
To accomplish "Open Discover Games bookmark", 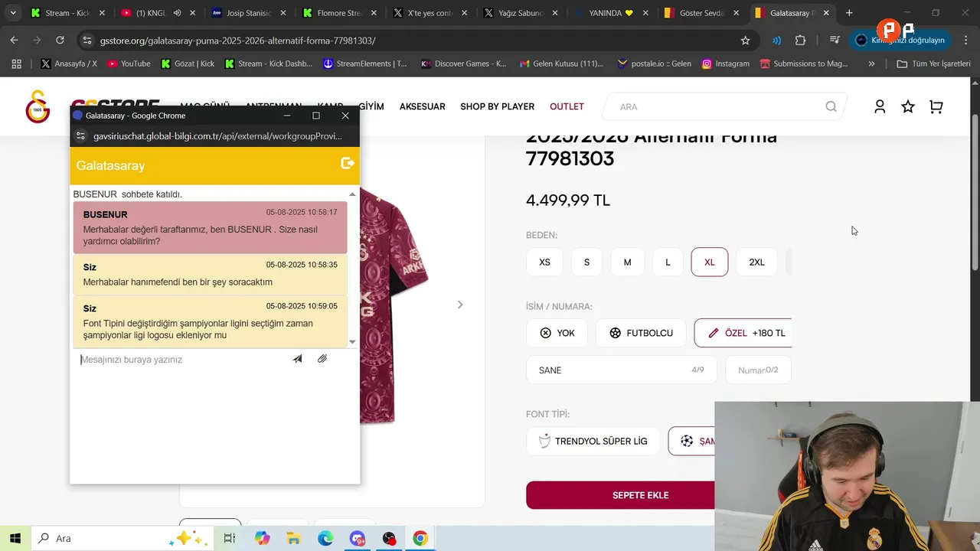I will 464,64.
